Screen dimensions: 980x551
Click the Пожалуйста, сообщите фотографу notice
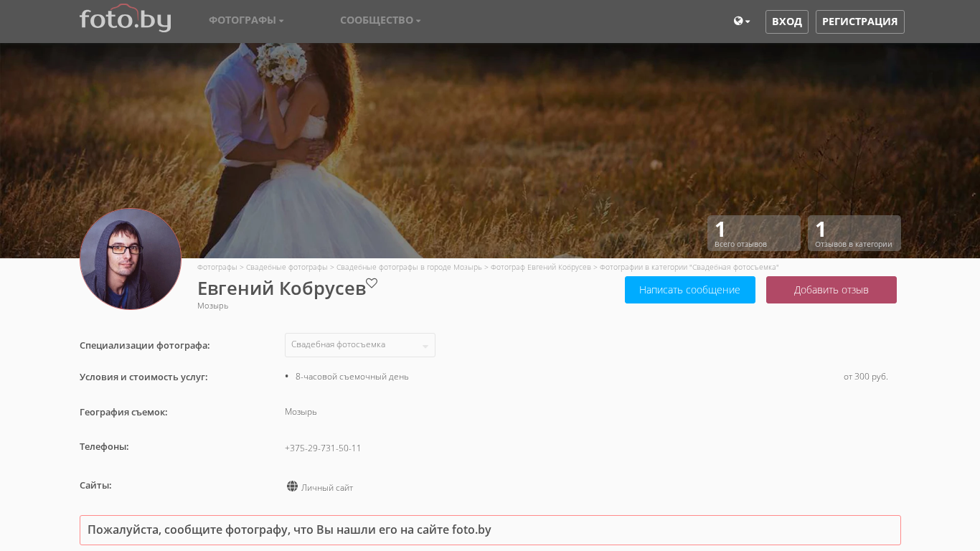click(490, 530)
